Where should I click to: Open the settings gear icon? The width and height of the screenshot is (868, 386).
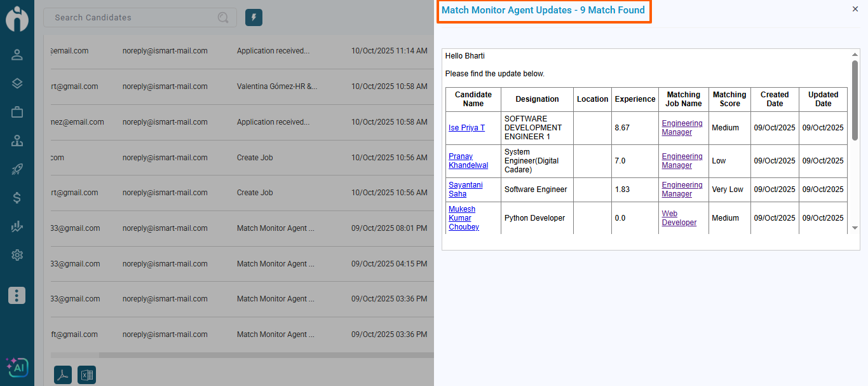(x=17, y=255)
